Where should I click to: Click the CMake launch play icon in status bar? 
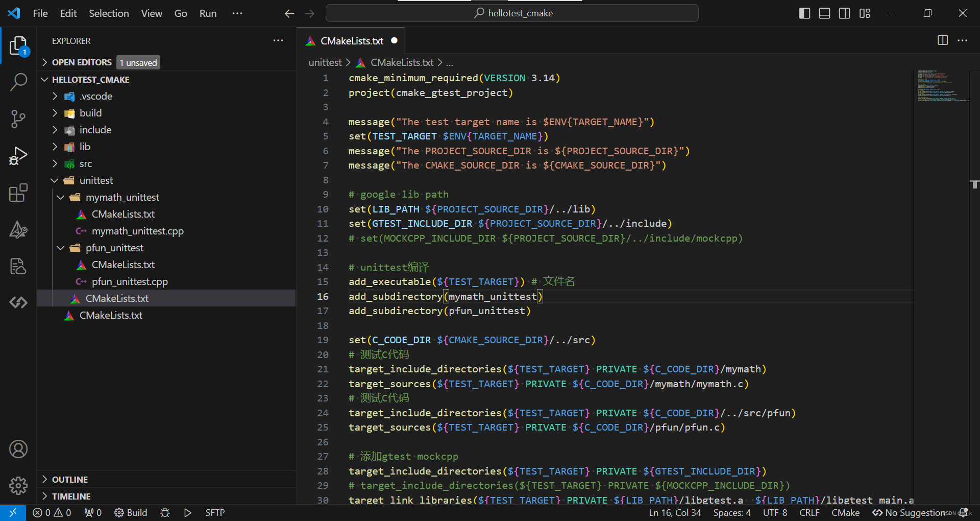coord(188,512)
